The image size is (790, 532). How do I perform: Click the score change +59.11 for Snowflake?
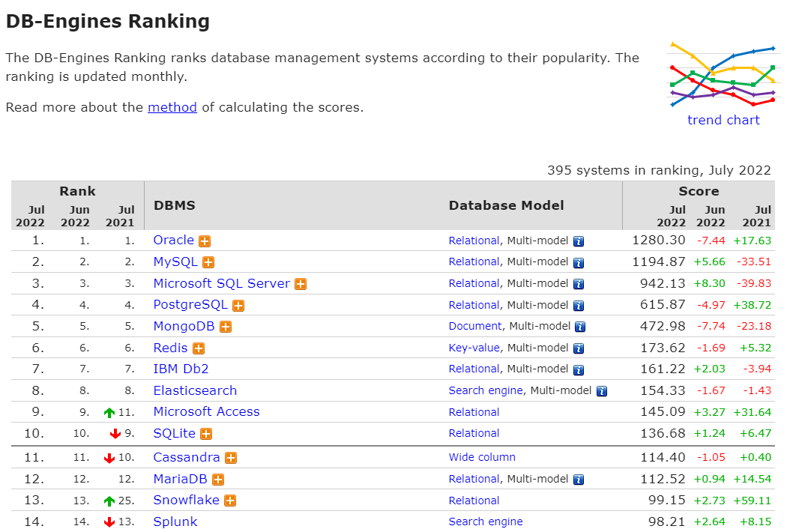753,501
